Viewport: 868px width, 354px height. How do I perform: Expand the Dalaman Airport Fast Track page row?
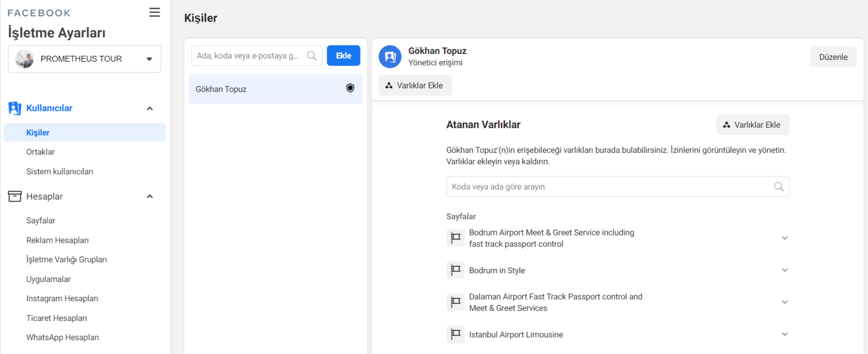785,302
